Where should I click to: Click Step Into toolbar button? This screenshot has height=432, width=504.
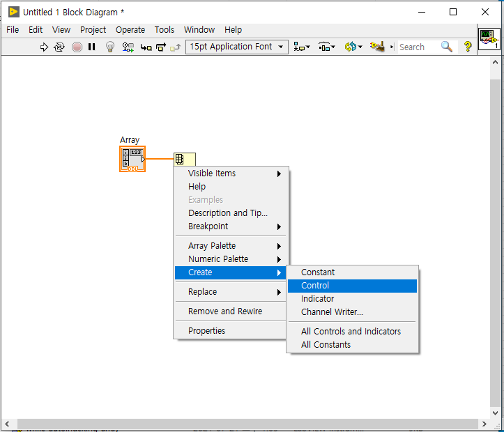point(146,47)
